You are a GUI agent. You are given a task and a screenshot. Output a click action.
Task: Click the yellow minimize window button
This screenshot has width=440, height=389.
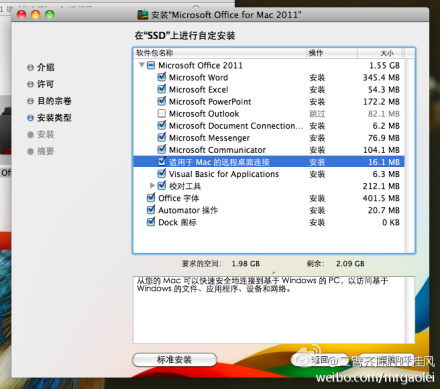36,15
